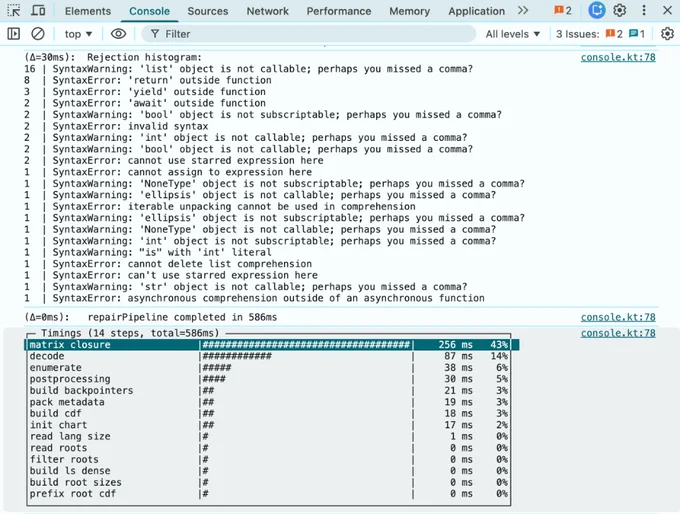Toggle the console sidebar panel

[x=14, y=34]
